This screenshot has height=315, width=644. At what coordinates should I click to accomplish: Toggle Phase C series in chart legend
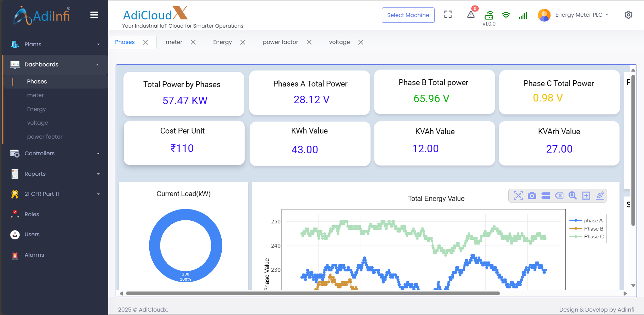click(x=586, y=237)
